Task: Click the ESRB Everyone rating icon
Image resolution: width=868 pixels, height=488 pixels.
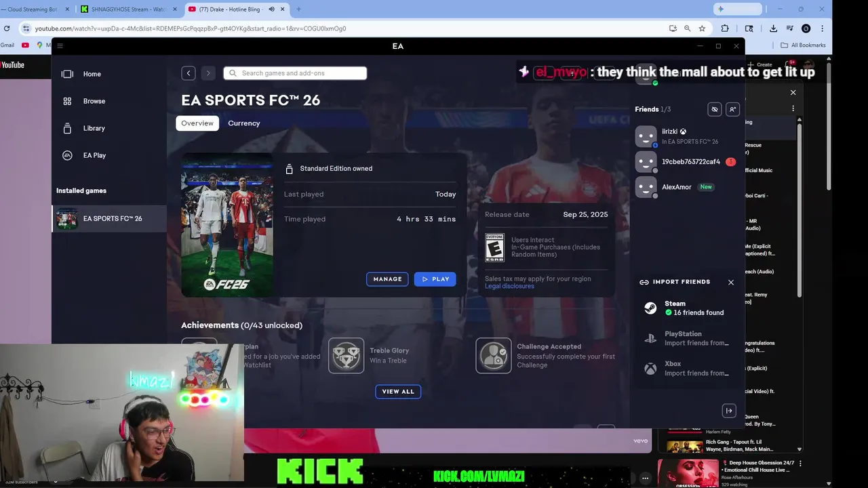Action: click(494, 247)
